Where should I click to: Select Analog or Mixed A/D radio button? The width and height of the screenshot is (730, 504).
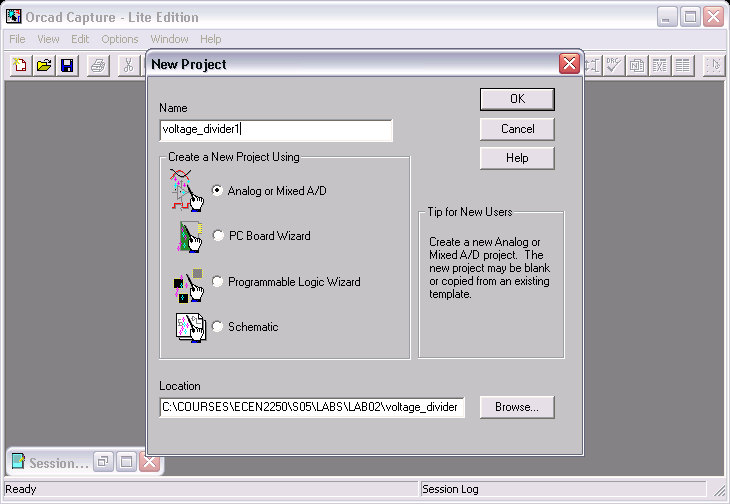coord(217,190)
